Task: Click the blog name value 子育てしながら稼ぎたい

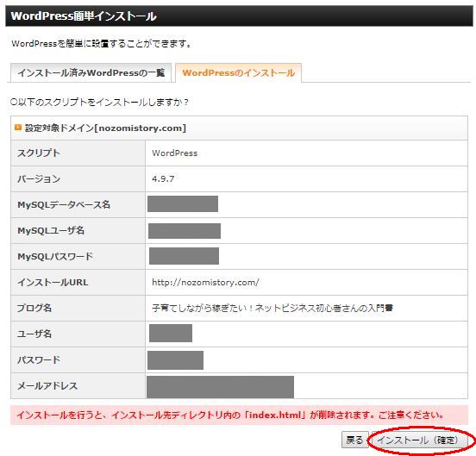Action: 272,309
